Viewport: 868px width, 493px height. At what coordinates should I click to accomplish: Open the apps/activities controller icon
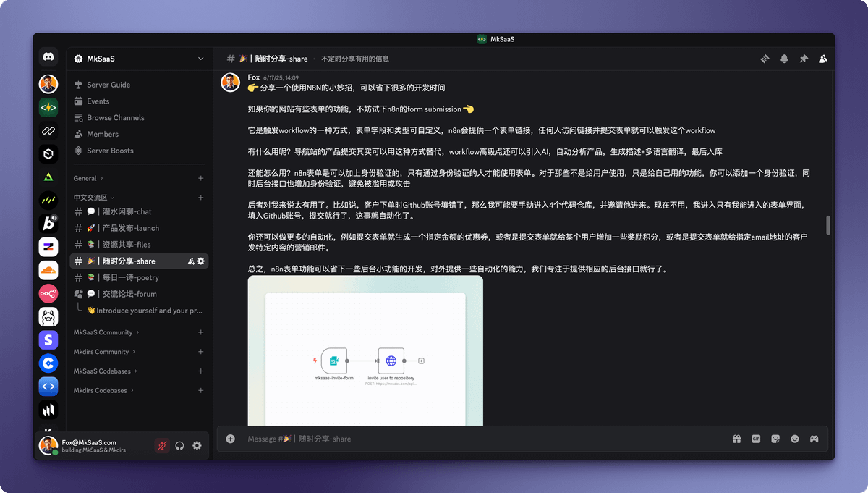coord(814,439)
